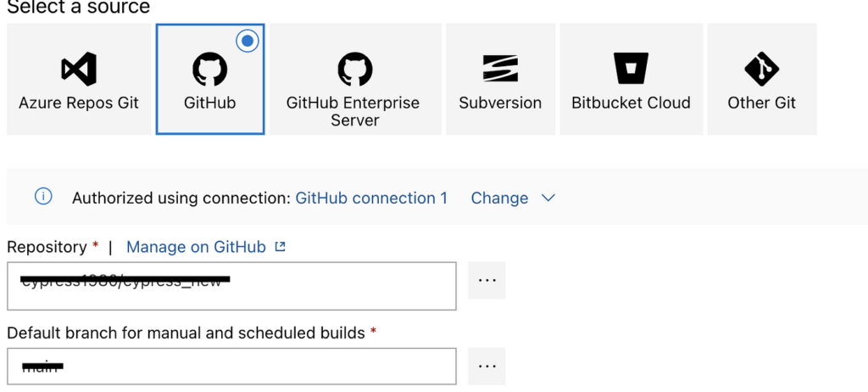Click the GitHub octocat icon
Screen dimensions: 868x392
point(210,70)
